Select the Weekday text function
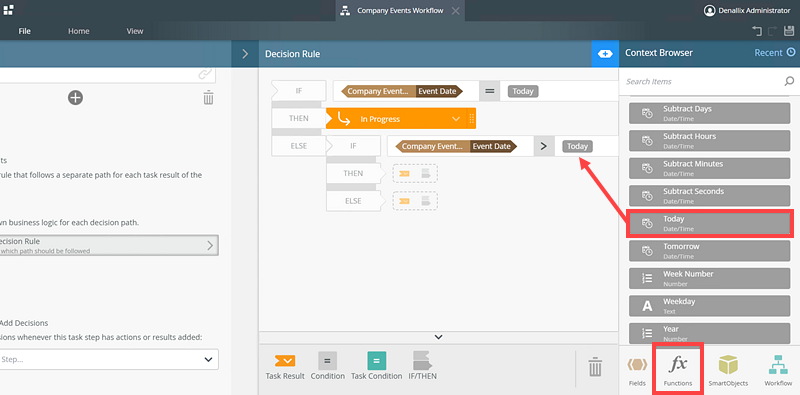Viewport: 800px width, 395px height. click(709, 306)
